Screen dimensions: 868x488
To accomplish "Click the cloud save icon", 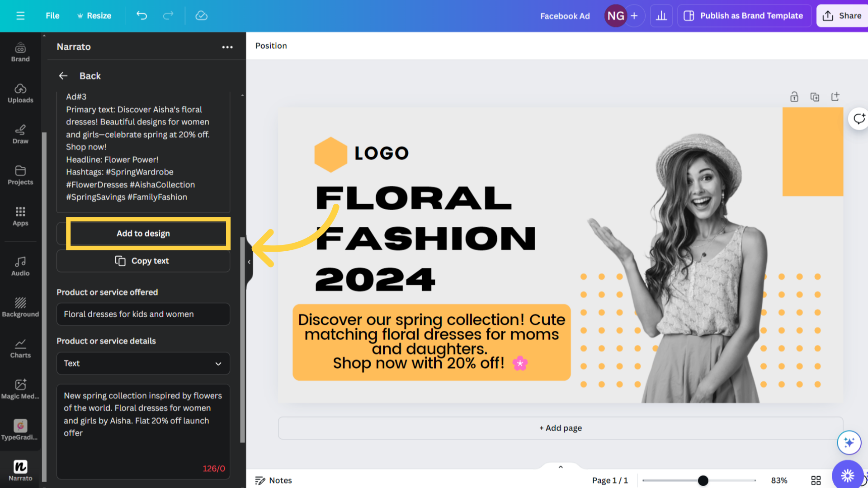I will [x=202, y=15].
